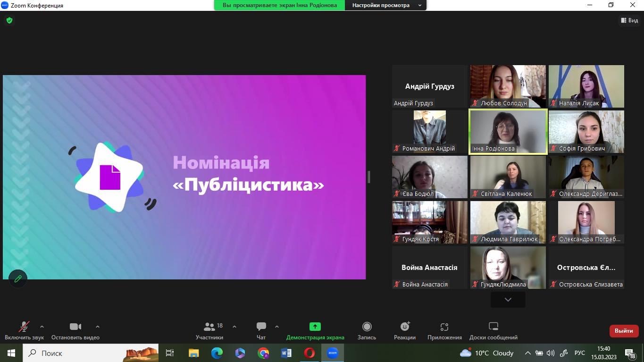The width and height of the screenshot is (644, 362).
Task: Open Доски сообщений whiteboards
Action: click(493, 331)
